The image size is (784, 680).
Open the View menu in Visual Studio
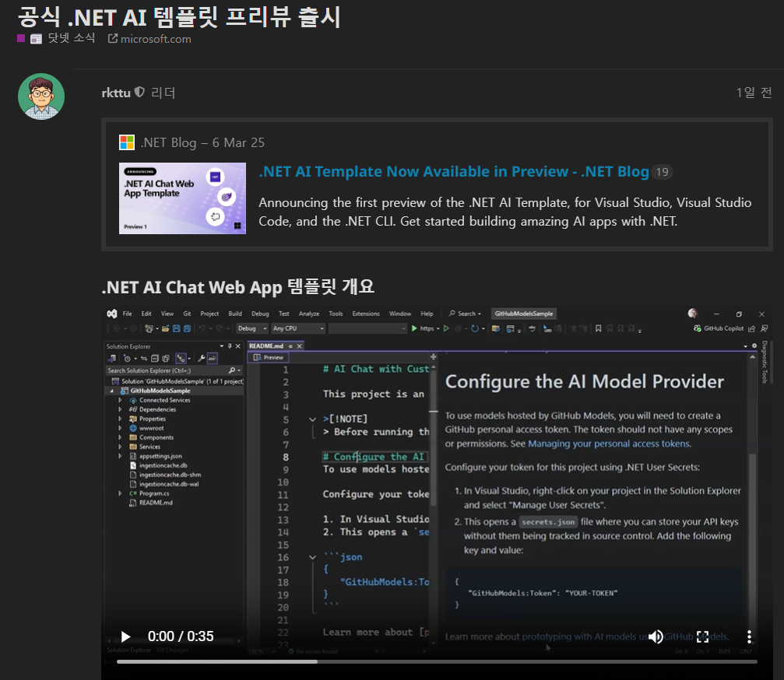(167, 314)
